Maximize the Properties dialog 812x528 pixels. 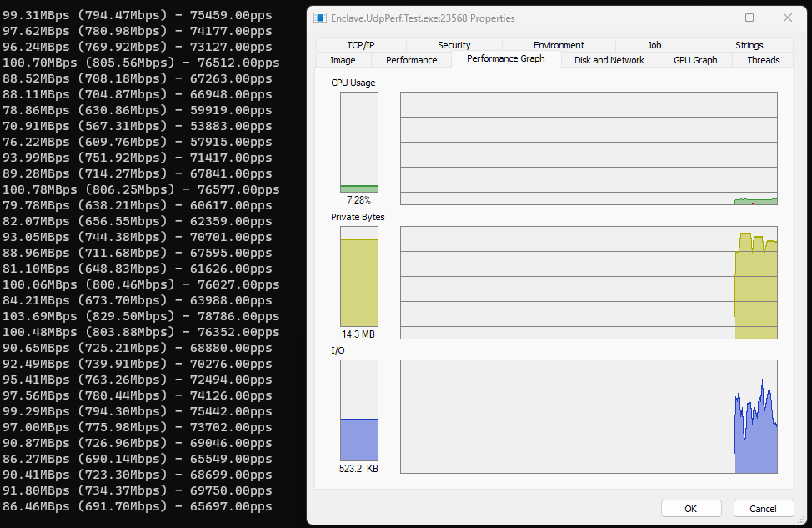coord(749,18)
